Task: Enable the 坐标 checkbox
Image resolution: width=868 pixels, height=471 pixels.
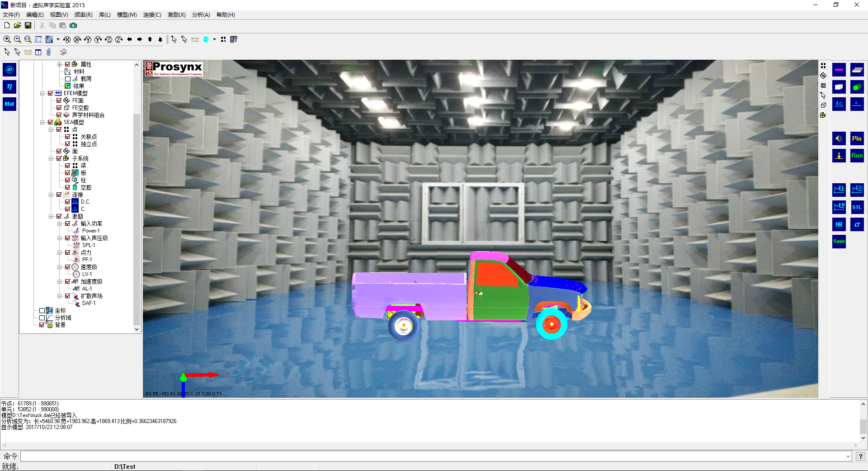Action: pos(42,310)
